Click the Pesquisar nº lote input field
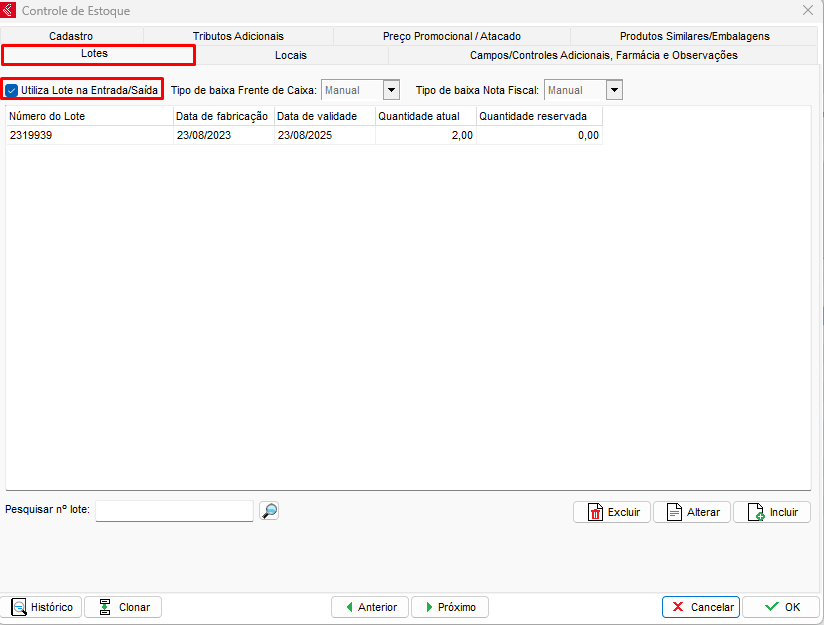Viewport: 824px width, 625px height. click(174, 511)
